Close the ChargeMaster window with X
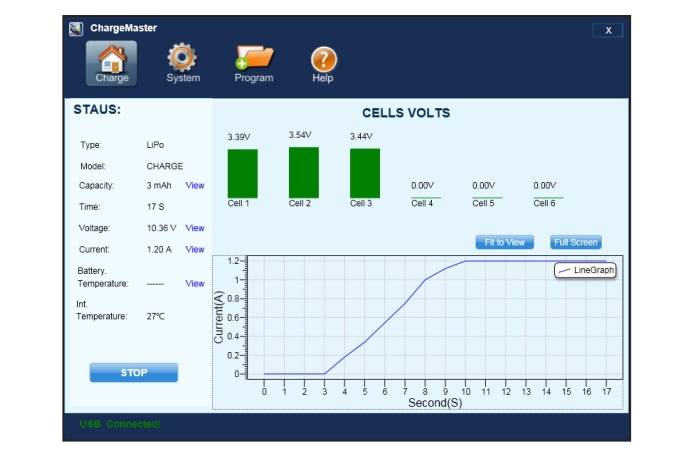 (x=607, y=30)
